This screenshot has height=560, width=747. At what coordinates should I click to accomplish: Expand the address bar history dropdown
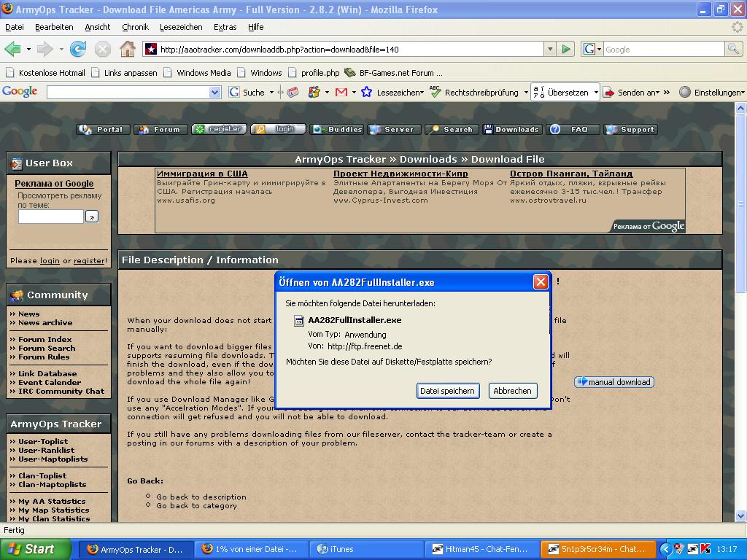coord(550,49)
